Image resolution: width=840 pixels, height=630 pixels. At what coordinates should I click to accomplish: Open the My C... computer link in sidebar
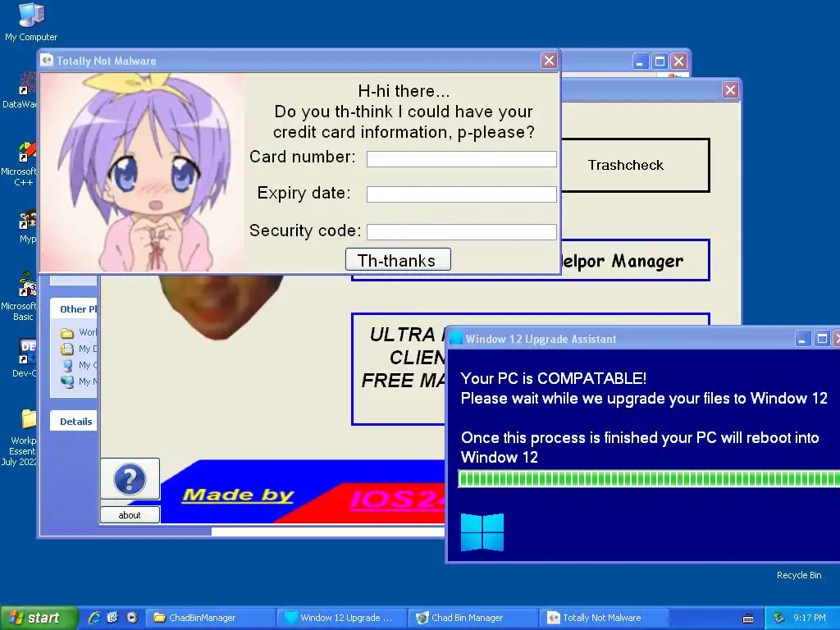[79, 365]
